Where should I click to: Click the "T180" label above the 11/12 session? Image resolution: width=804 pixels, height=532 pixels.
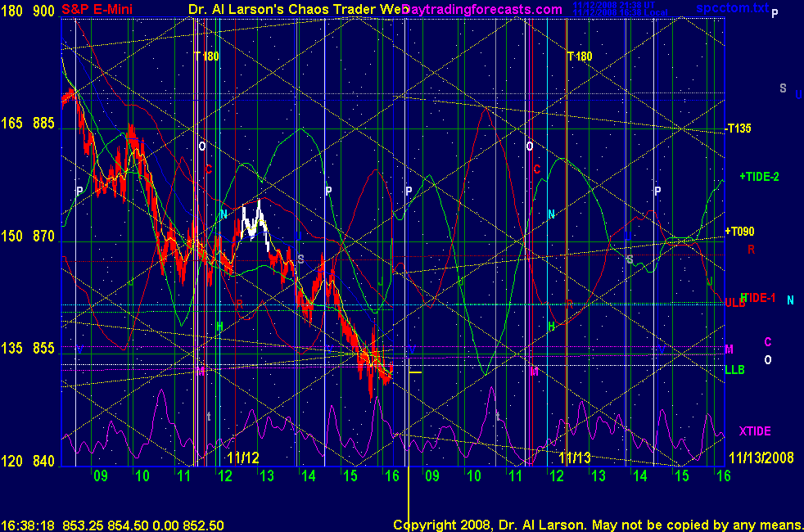[206, 56]
